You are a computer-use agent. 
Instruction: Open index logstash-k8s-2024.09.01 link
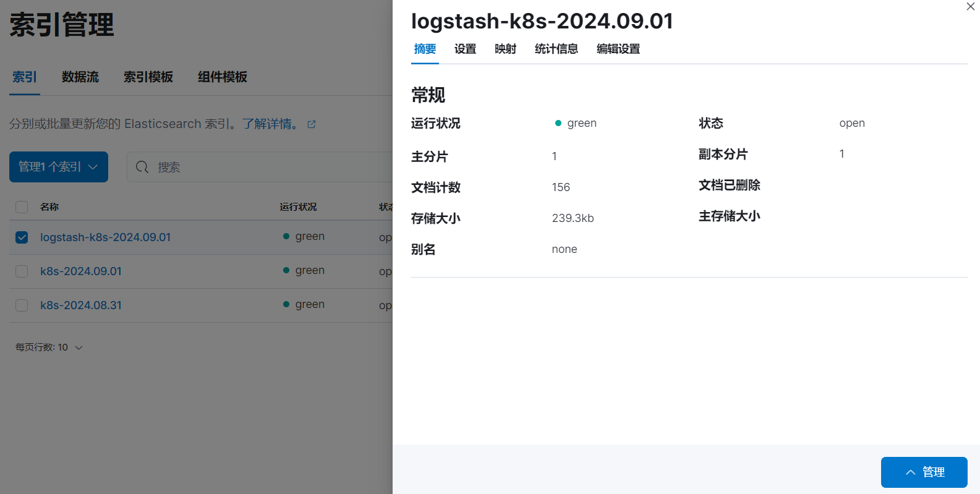pyautogui.click(x=106, y=237)
